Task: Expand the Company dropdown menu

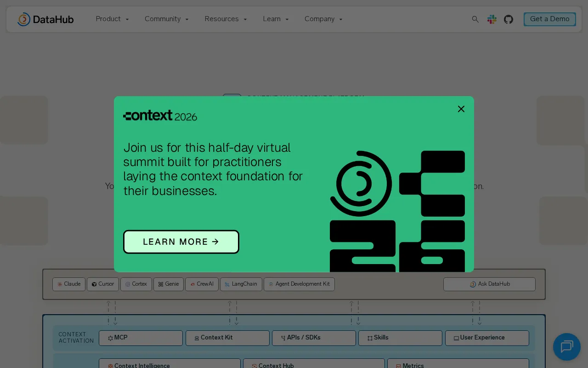Action: pyautogui.click(x=324, y=19)
